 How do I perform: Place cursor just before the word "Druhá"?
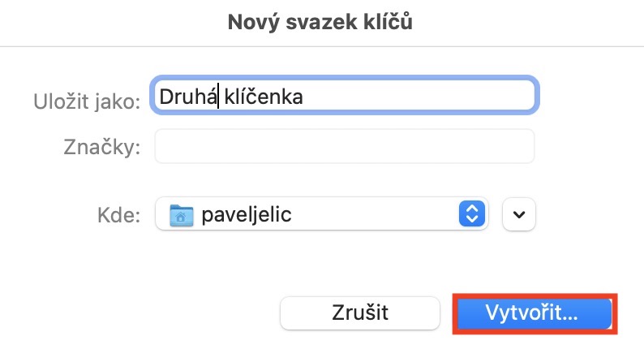click(x=160, y=97)
